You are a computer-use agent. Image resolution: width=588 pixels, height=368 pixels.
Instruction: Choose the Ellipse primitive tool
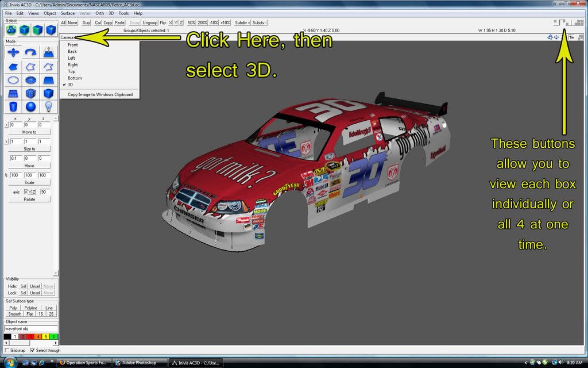coord(13,80)
